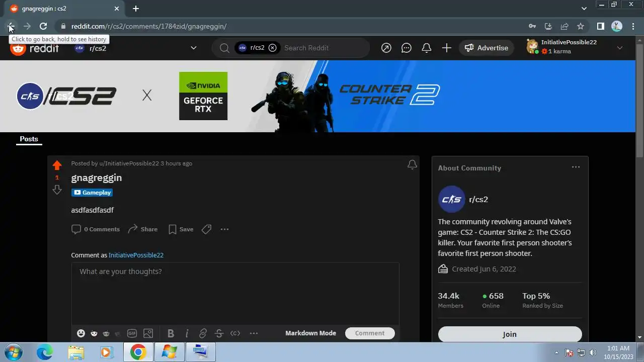644x362 pixels.
Task: Open the Chrome side panel
Action: [600, 26]
